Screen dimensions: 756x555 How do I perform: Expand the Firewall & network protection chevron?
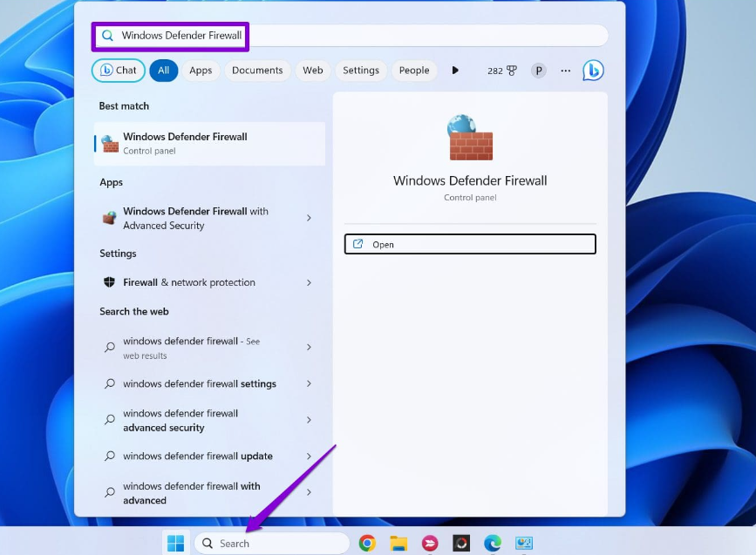pyautogui.click(x=309, y=282)
